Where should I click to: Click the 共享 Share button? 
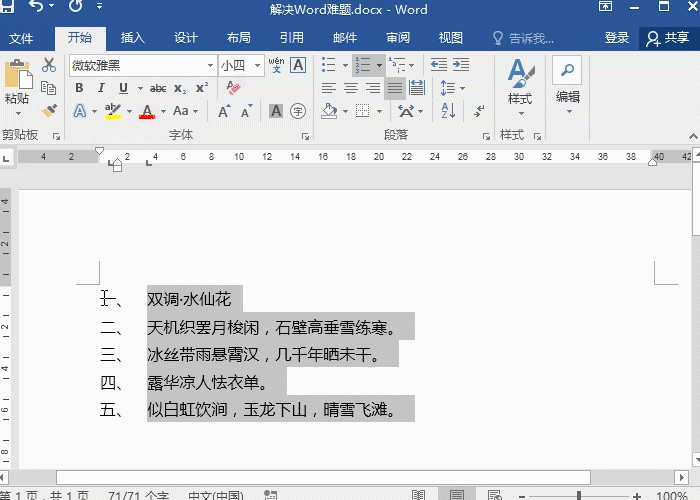668,38
